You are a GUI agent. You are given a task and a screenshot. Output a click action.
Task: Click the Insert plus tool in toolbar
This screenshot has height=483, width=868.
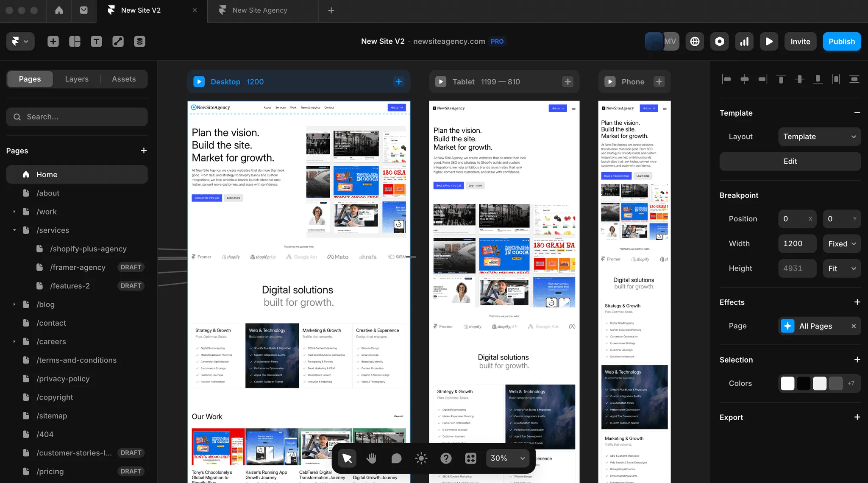[x=53, y=41]
